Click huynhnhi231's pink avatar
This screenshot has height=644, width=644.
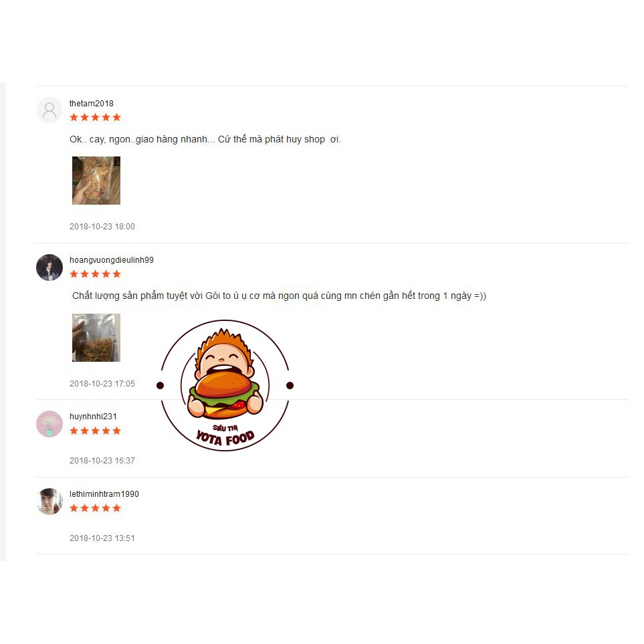click(x=49, y=424)
